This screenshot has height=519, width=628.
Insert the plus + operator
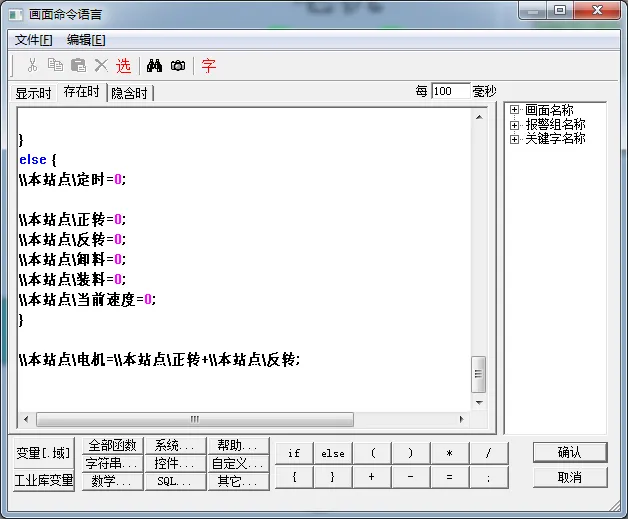coord(372,477)
